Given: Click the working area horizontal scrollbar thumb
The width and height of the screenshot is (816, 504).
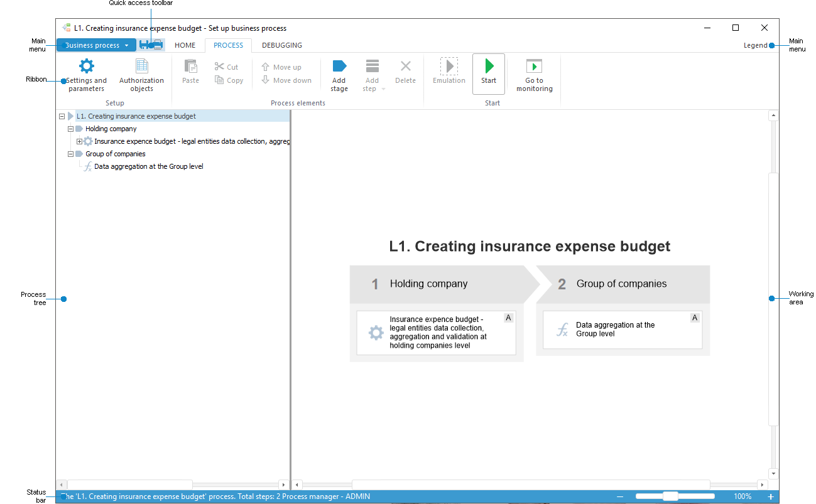Looking at the screenshot, I should [x=531, y=485].
